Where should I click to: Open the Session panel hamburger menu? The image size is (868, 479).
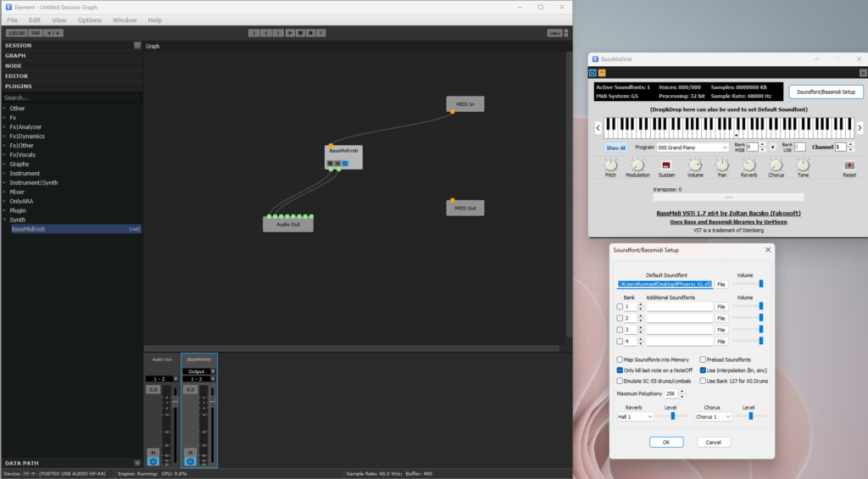137,46
